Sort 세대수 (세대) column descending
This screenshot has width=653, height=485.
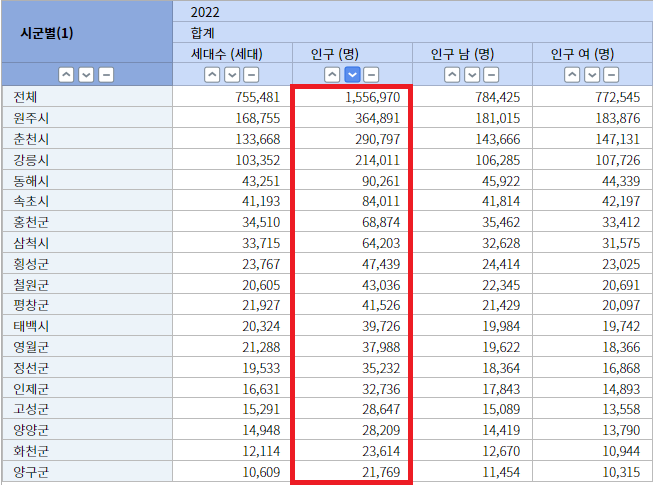click(x=232, y=75)
